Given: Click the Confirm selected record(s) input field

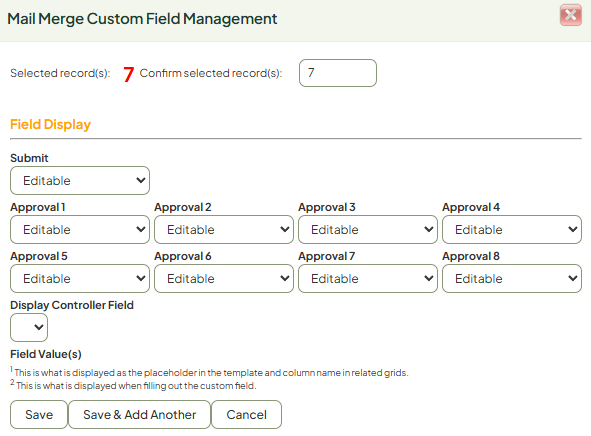Looking at the screenshot, I should [x=338, y=73].
